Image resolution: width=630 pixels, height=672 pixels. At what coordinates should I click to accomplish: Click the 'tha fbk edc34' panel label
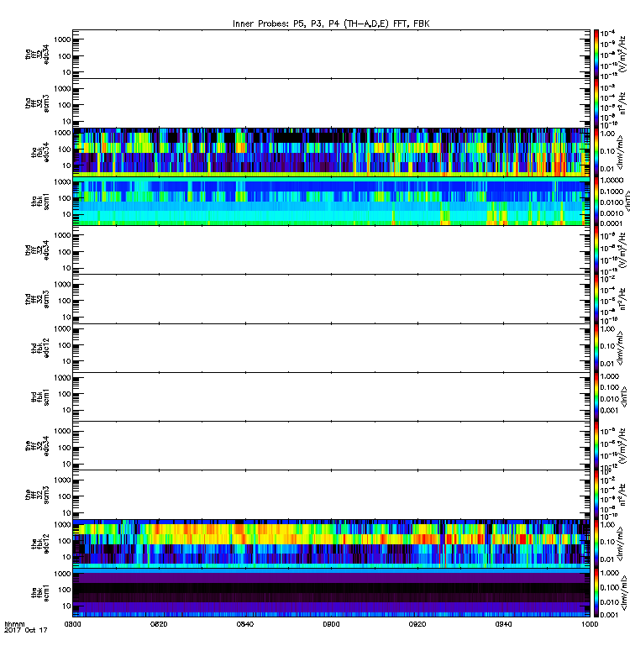(40, 152)
